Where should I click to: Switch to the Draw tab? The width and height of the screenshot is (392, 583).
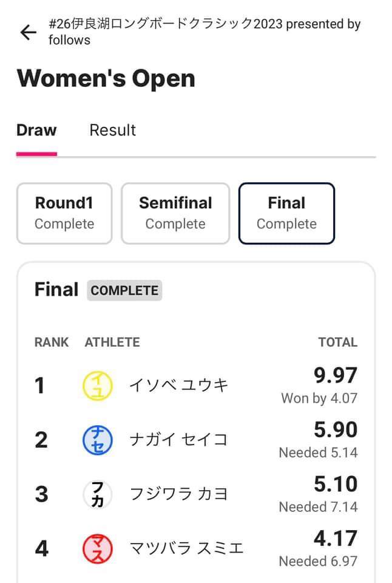(36, 131)
